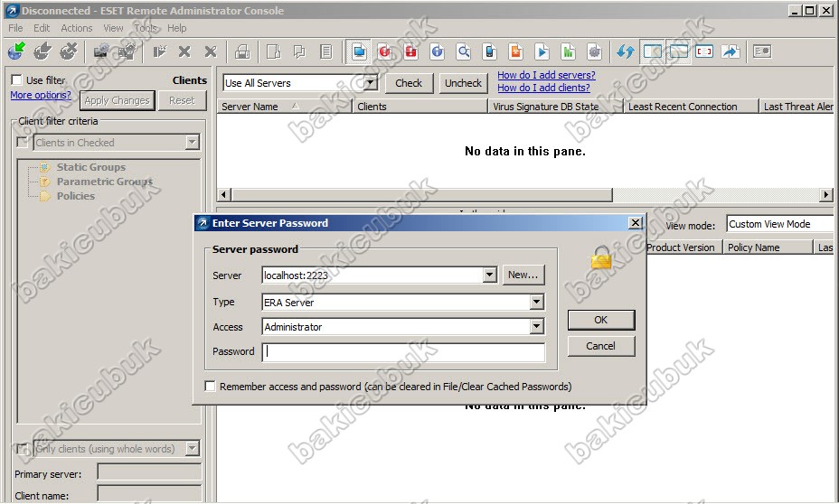Open the More options link
Screen dimensions: 839x504
tap(41, 95)
